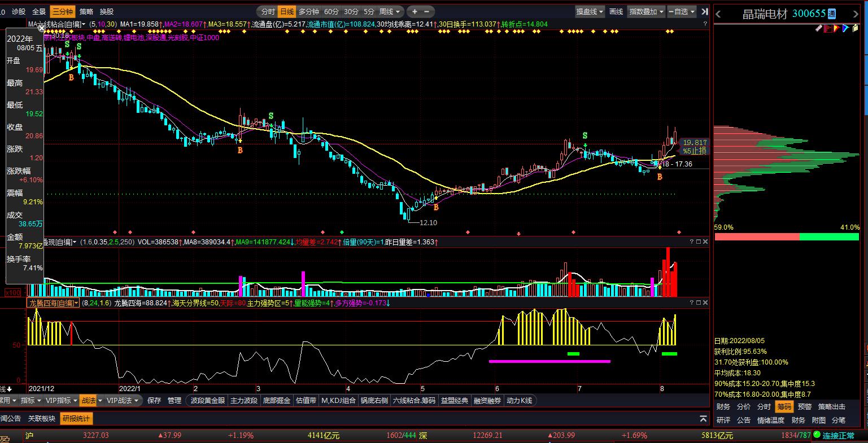
Task: Expand the 操盘线 dropdown
Action: tap(590, 11)
